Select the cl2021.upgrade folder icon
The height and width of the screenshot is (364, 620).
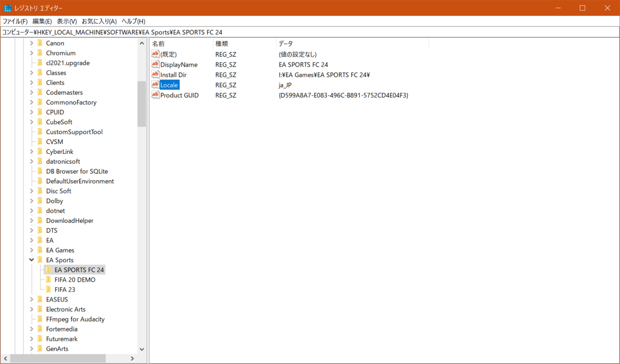click(x=40, y=63)
